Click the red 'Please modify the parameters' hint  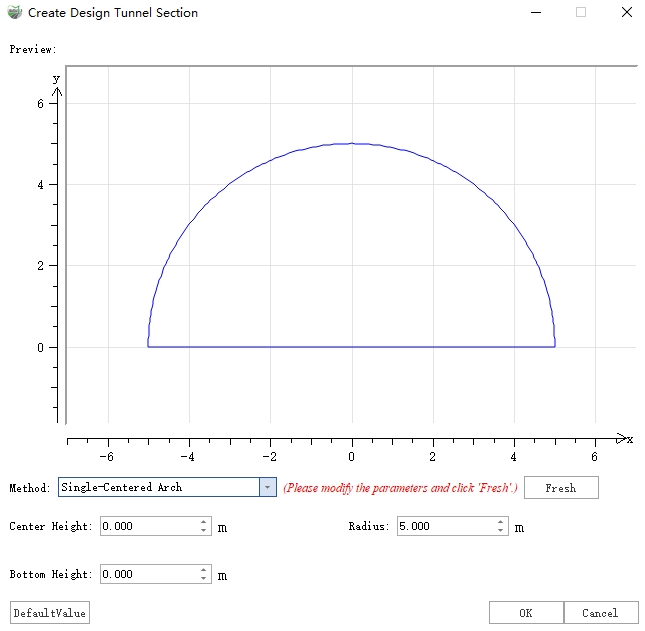click(400, 488)
